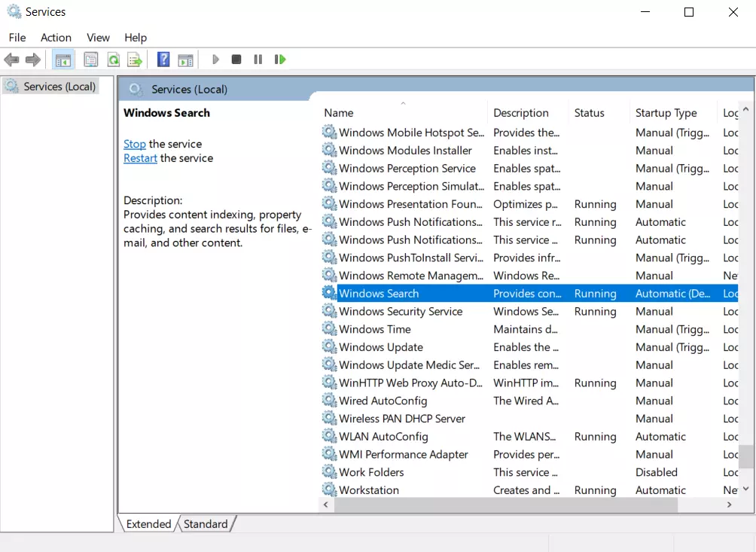Click the Disabled startup type cell

(656, 472)
